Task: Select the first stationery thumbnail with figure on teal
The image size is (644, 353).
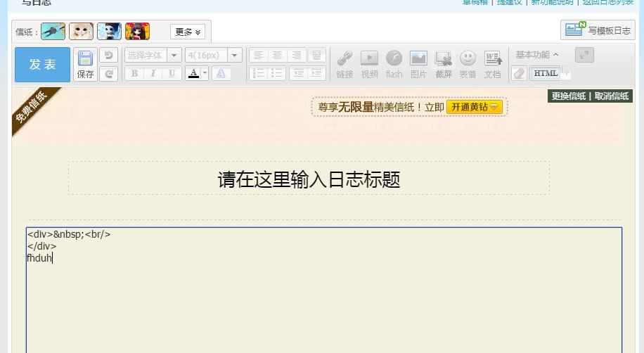Action: [x=53, y=31]
